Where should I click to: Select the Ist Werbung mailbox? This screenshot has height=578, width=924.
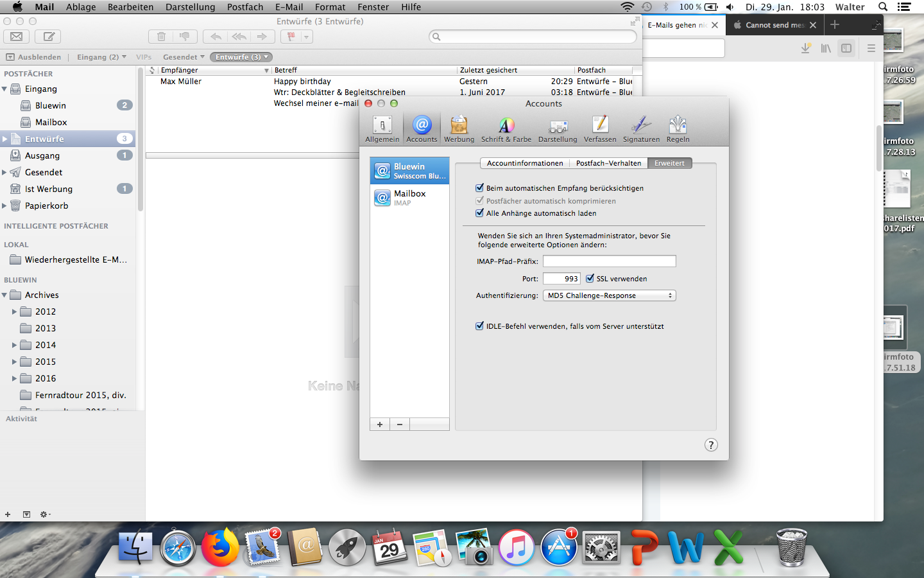pos(68,189)
